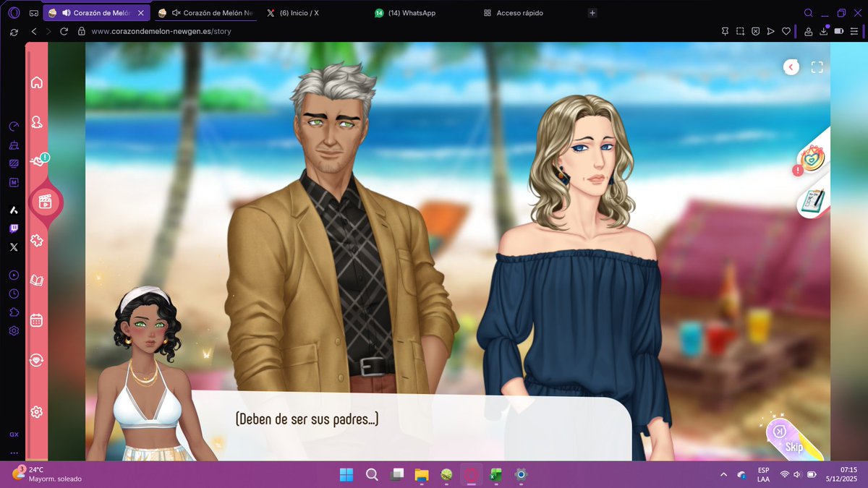Open the story book icon in the sidebar
Image resolution: width=868 pixels, height=488 pixels.
click(36, 280)
